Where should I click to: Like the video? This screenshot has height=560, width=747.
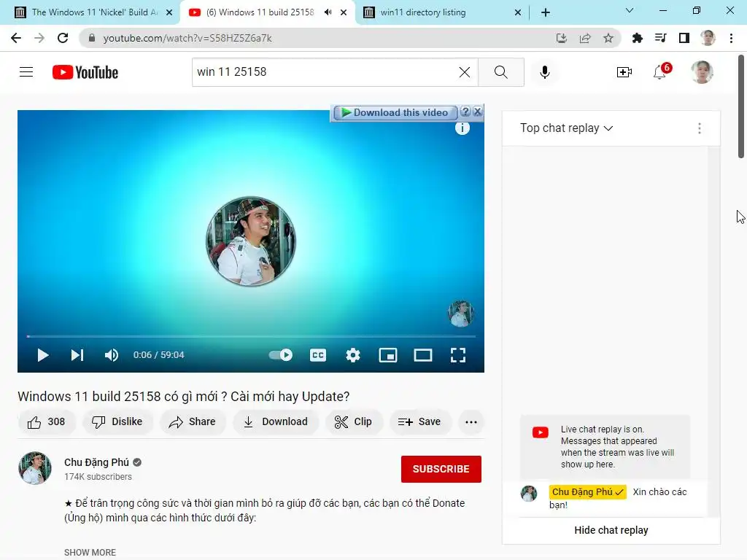pos(46,422)
